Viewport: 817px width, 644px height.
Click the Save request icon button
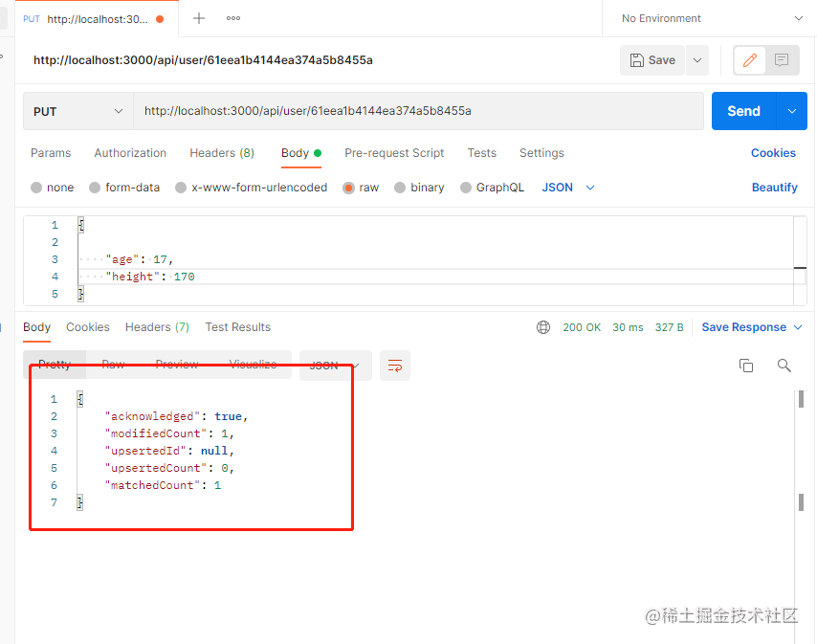click(x=652, y=59)
